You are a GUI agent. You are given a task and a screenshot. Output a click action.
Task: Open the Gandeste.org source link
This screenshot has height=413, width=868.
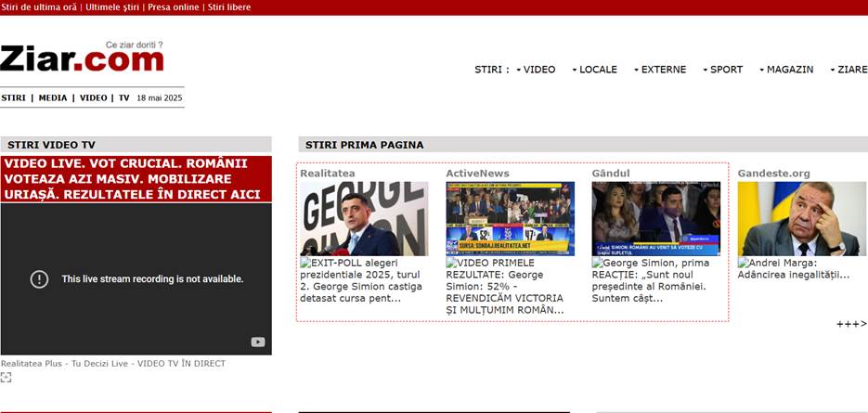773,174
